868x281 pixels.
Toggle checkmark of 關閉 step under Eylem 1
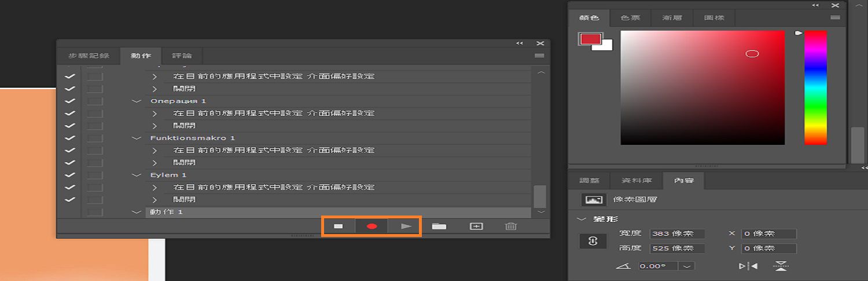(70, 200)
